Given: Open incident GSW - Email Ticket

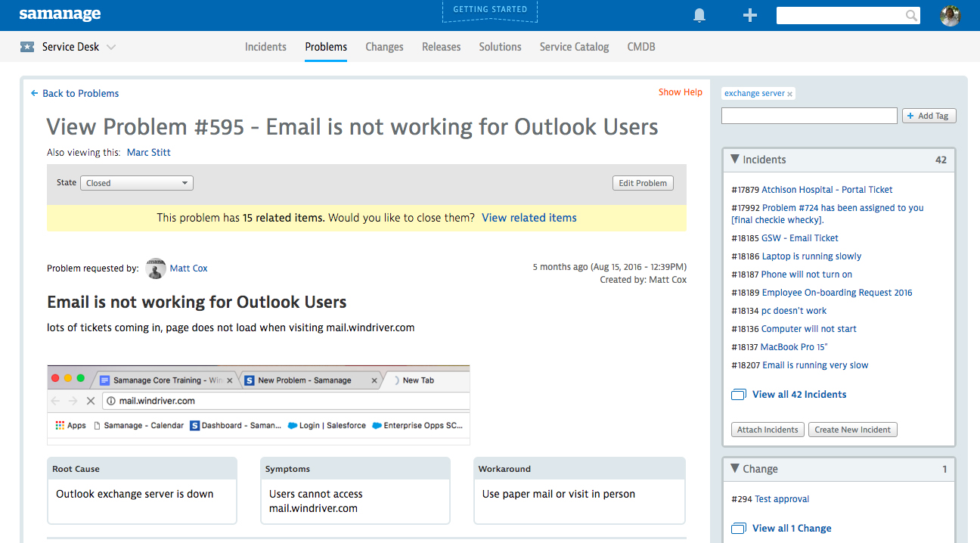Looking at the screenshot, I should (800, 238).
